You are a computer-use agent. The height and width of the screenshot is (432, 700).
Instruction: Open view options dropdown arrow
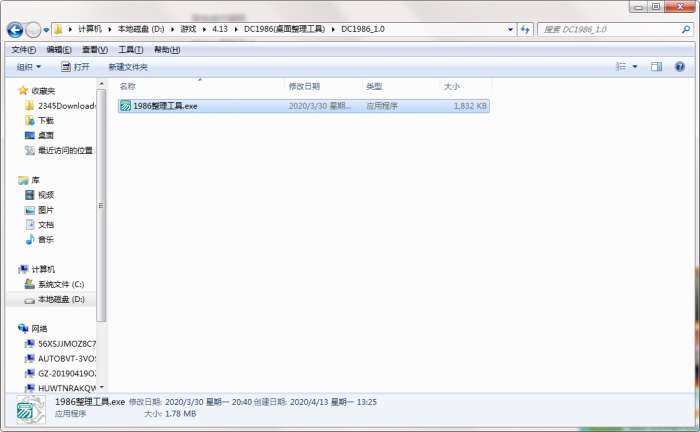click(x=635, y=67)
